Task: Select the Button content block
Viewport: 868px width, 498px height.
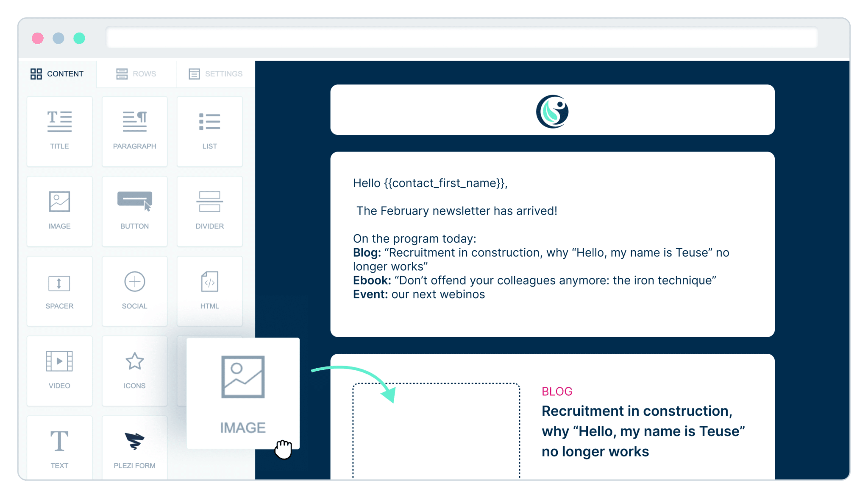Action: [x=135, y=206]
